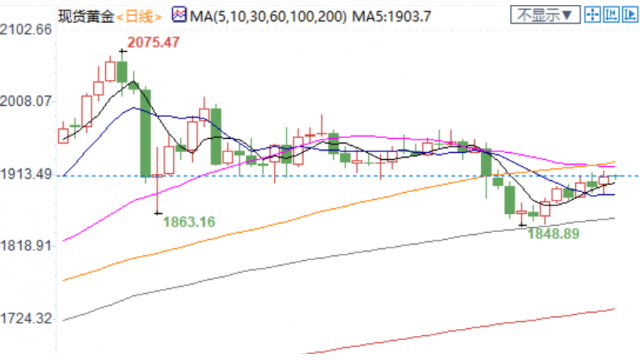
Task: Click the 1818.91 price axis label
Action: point(26,246)
